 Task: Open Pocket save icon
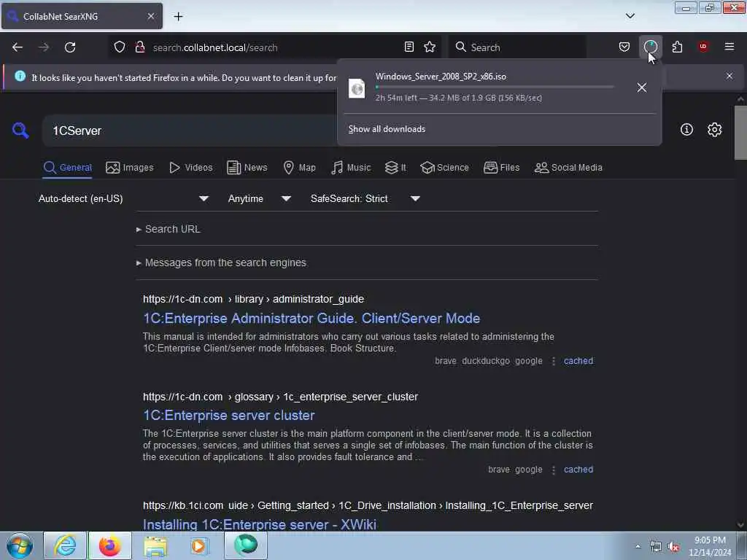click(624, 47)
